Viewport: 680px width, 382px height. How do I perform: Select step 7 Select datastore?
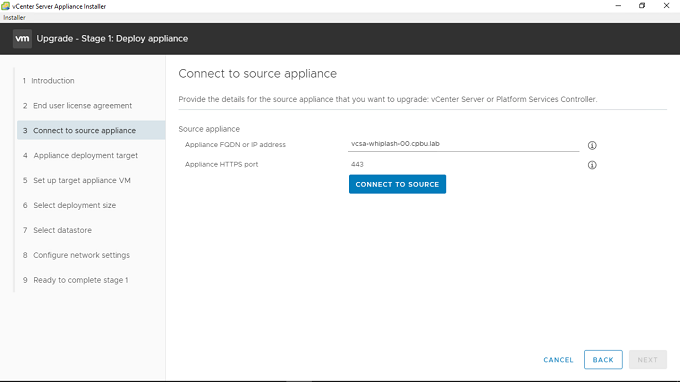tap(57, 230)
